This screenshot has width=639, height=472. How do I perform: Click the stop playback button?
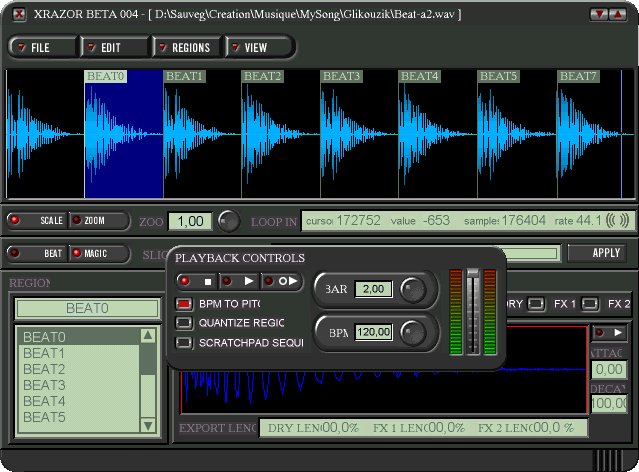pyautogui.click(x=198, y=281)
